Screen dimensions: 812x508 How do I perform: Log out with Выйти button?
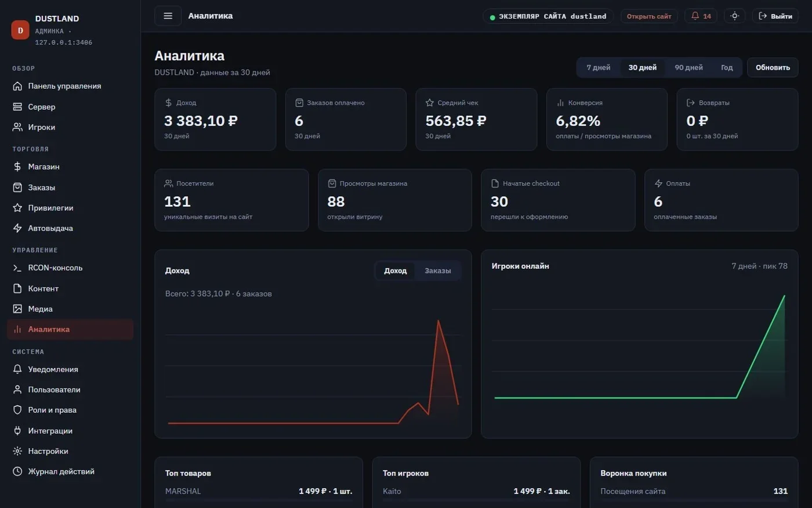775,16
